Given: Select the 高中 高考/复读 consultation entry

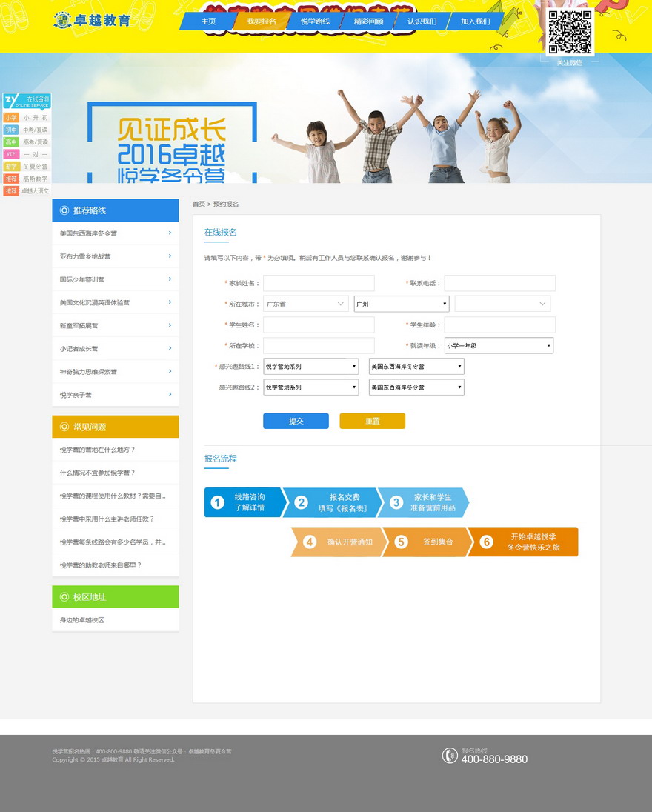Looking at the screenshot, I should coord(27,142).
